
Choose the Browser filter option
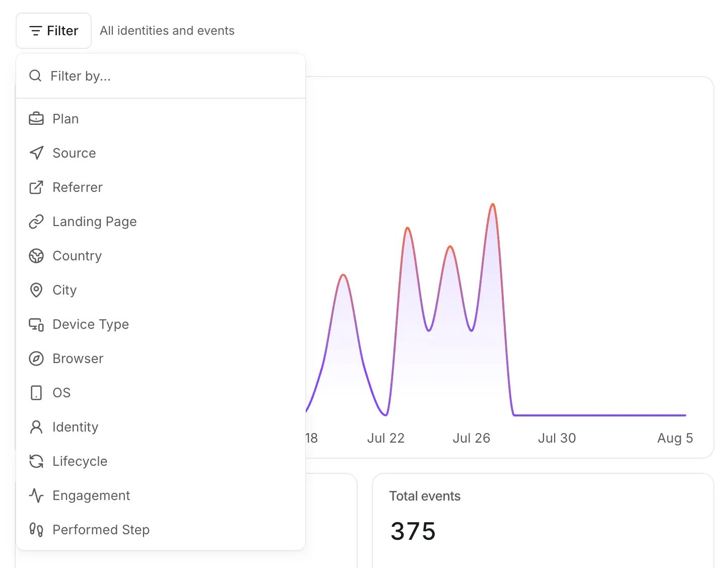pyautogui.click(x=161, y=359)
